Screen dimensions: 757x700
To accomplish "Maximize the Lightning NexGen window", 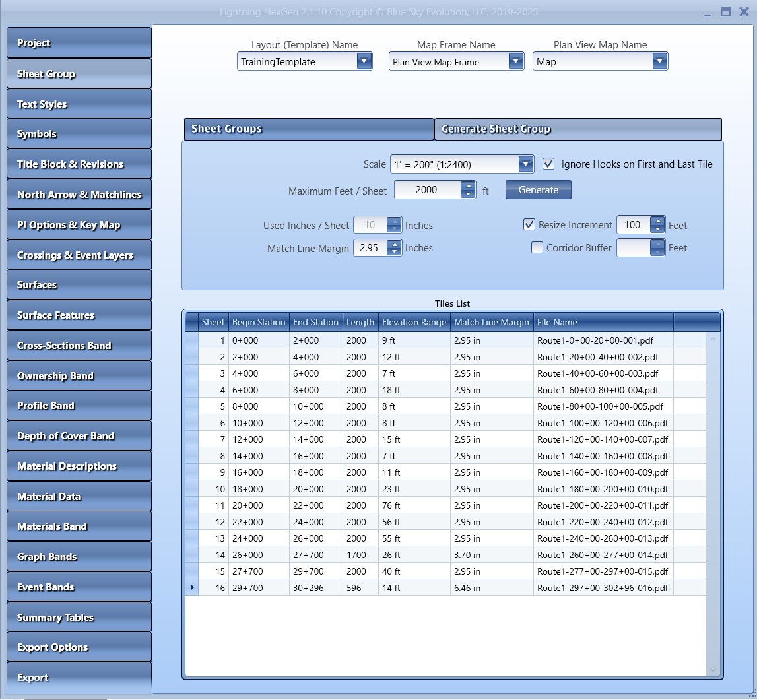I will (x=725, y=12).
